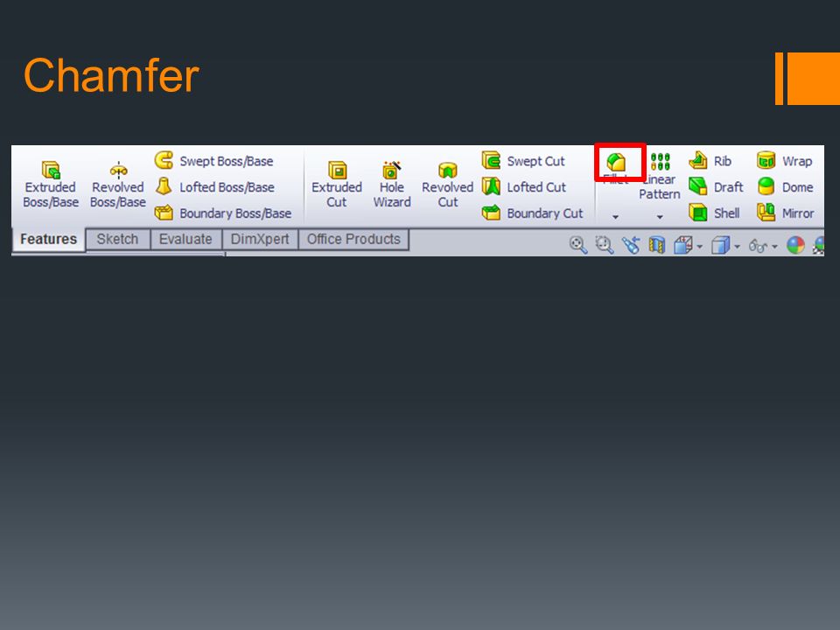Open the Office Products tab
Screen dimensions: 840x630
click(x=353, y=239)
